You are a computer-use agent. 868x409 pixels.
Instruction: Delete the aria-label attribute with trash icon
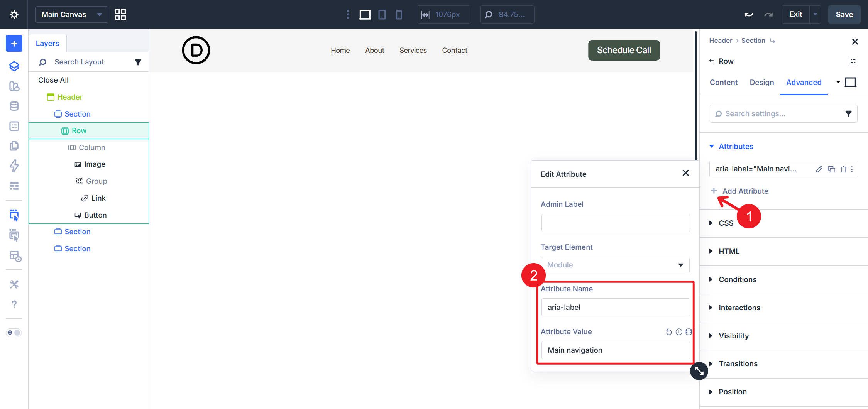click(x=843, y=169)
